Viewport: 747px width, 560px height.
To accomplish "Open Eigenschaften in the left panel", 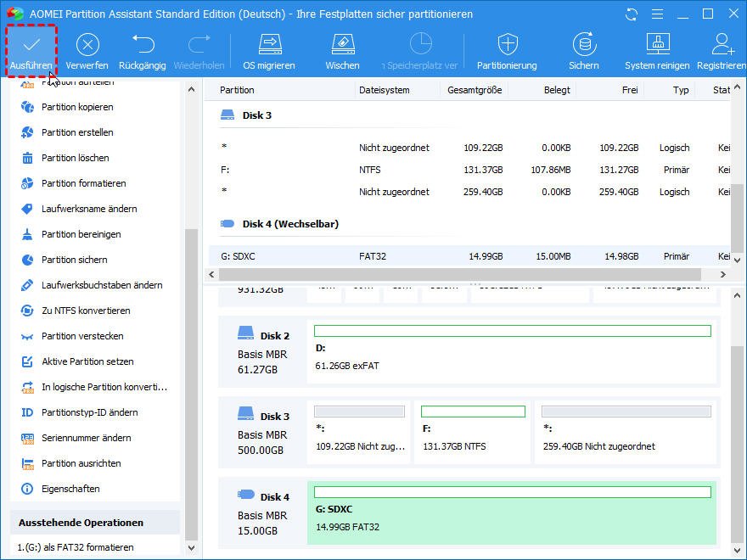I will coord(70,489).
